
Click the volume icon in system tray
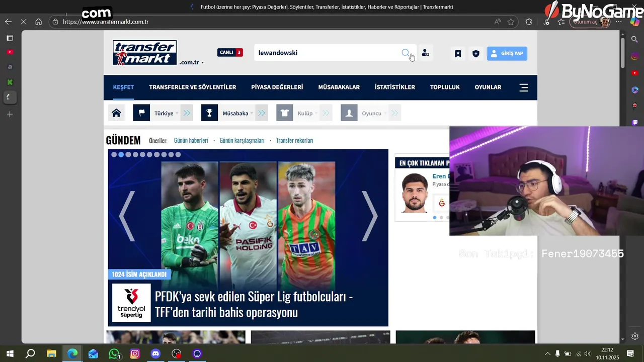pyautogui.click(x=587, y=354)
